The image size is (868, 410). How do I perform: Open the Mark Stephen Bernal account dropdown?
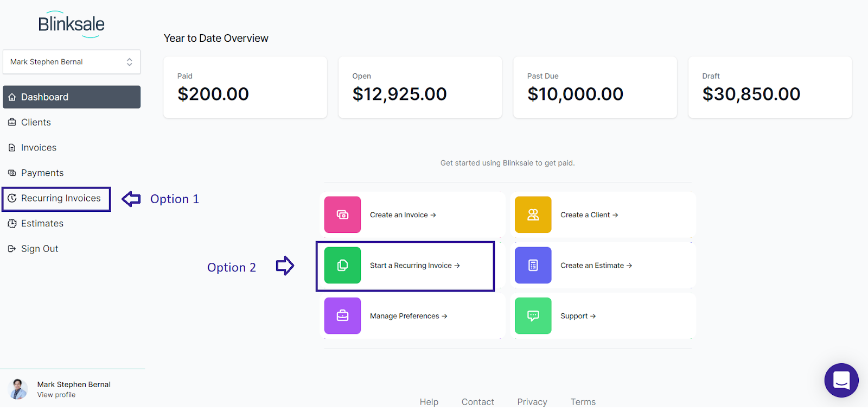click(x=72, y=62)
